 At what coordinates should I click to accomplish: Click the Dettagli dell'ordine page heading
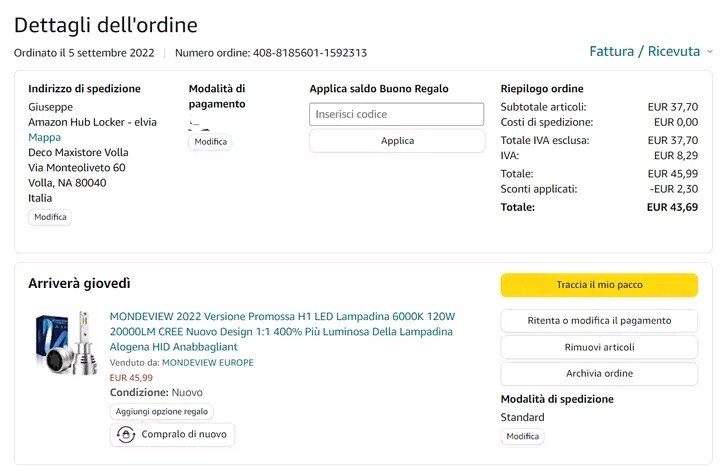click(x=106, y=25)
